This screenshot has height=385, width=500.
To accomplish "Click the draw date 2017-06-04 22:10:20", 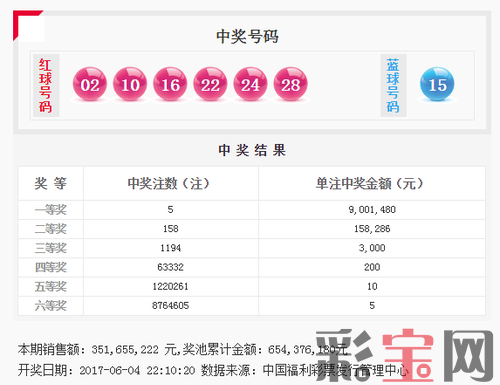I will tap(137, 370).
